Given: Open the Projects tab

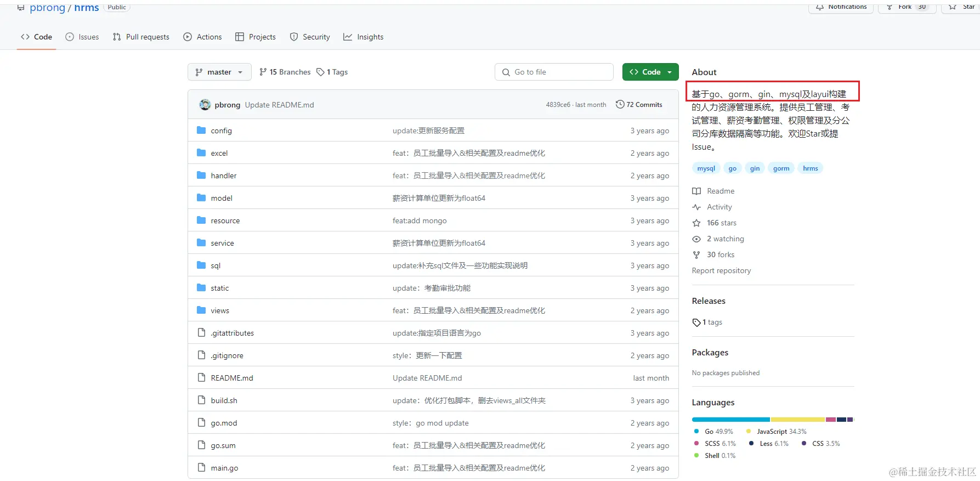Looking at the screenshot, I should click(x=256, y=37).
